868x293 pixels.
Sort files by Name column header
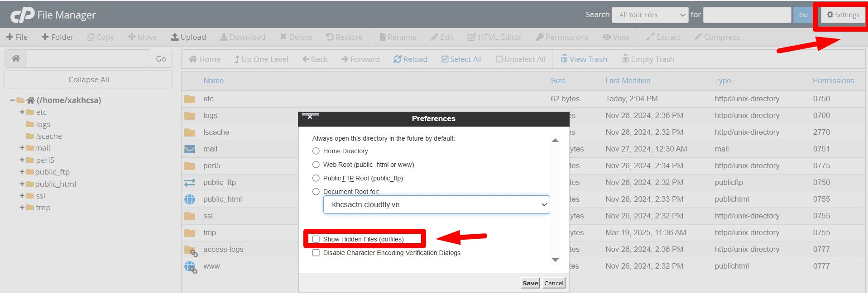pyautogui.click(x=213, y=80)
